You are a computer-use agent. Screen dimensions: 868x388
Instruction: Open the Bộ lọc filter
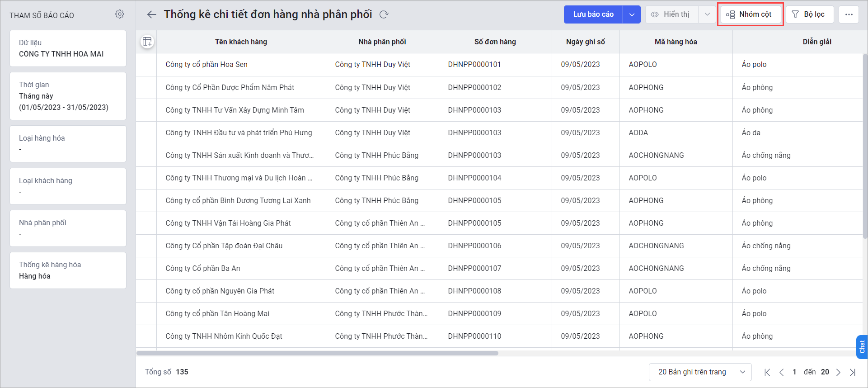(809, 14)
